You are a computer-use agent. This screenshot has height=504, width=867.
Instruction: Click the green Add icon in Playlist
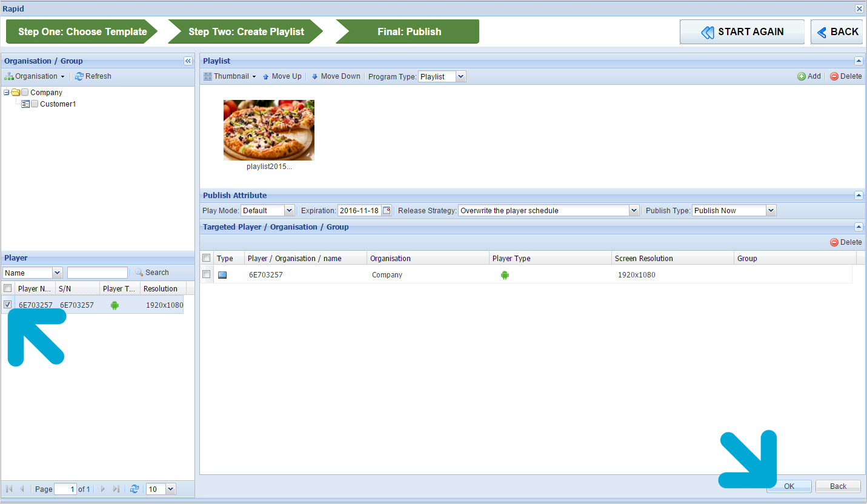point(801,76)
